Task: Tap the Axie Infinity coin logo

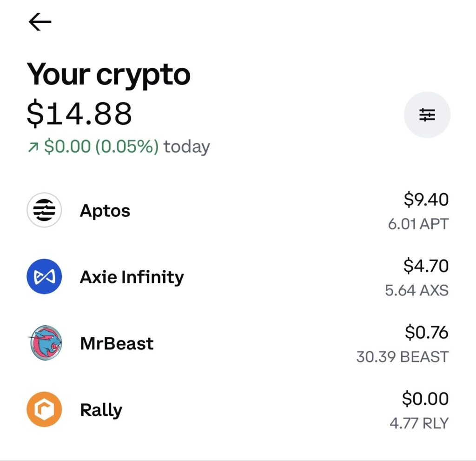Action: (44, 277)
